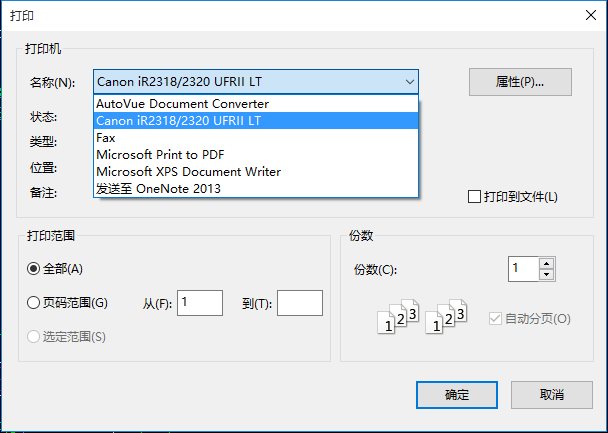Viewport: 608px width, 433px height.
Task: Enable 打印到文件(L) checkbox
Action: click(475, 197)
